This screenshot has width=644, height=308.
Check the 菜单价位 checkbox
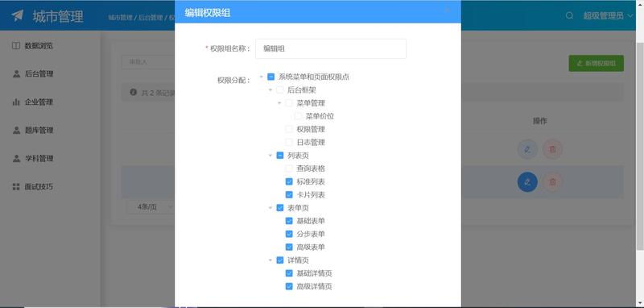(x=298, y=116)
